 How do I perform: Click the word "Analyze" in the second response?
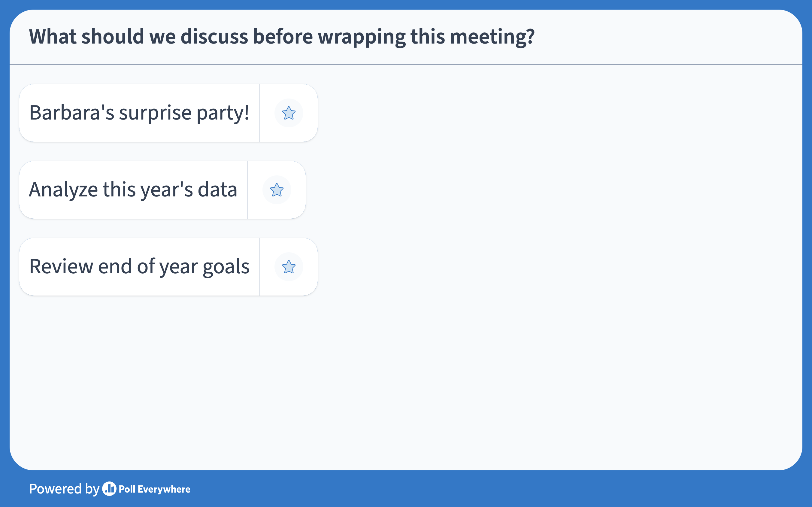[63, 190]
